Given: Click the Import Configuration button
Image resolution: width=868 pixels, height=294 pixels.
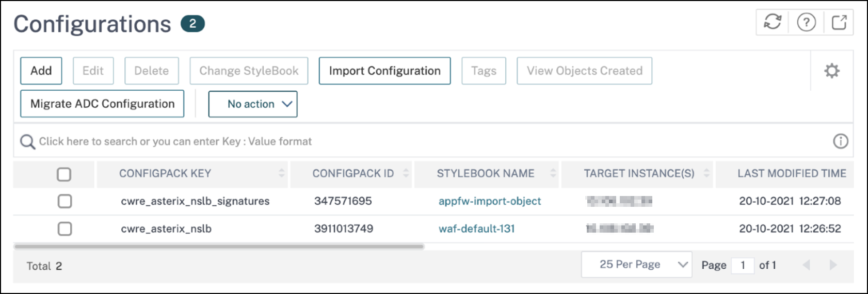Looking at the screenshot, I should (384, 71).
